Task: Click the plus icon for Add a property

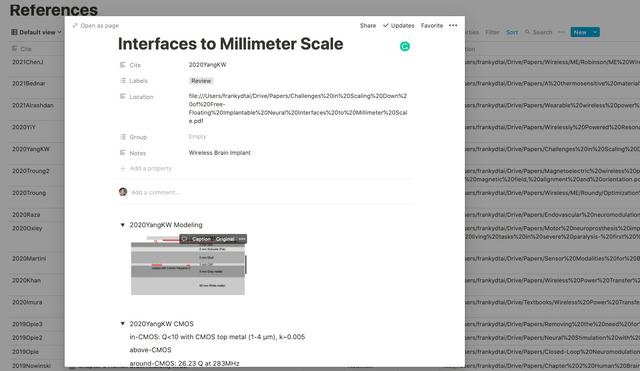Action: (122, 168)
